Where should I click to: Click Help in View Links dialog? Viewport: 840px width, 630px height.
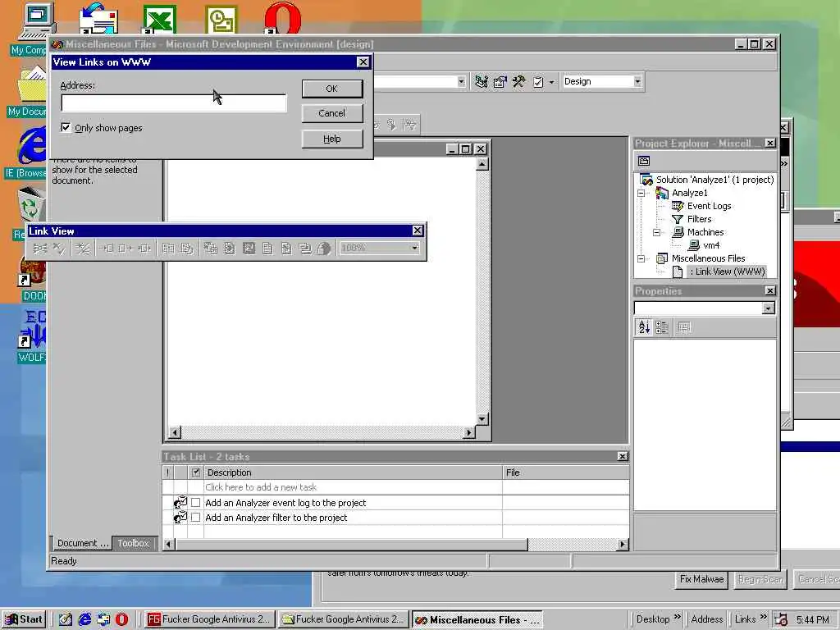click(x=332, y=139)
